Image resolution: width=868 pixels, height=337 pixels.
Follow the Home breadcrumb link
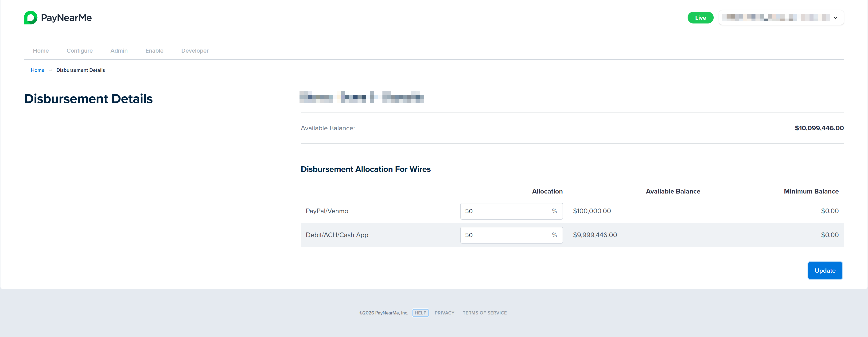point(37,70)
